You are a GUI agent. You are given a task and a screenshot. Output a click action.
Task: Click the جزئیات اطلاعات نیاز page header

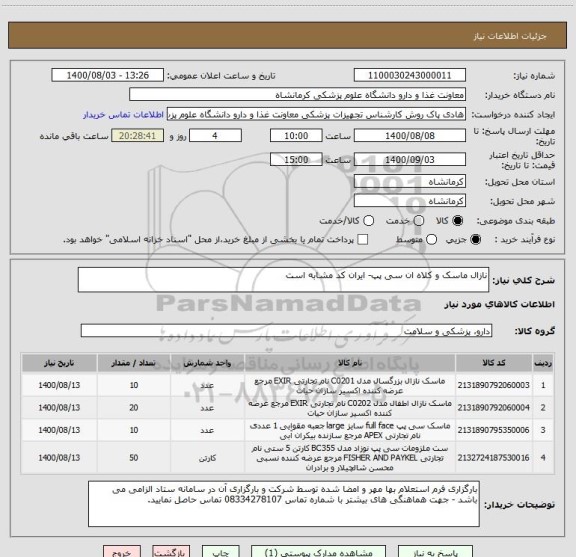(x=510, y=36)
